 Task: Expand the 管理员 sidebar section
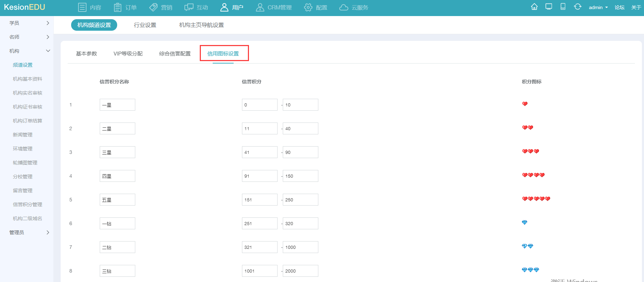pyautogui.click(x=29, y=232)
